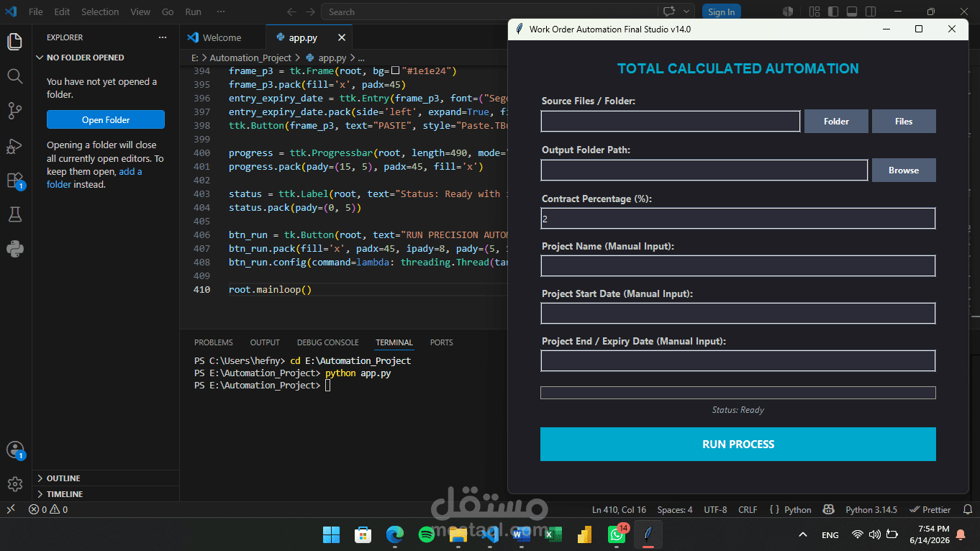This screenshot has height=551, width=980.
Task: Click the Project Name input field
Action: [x=738, y=265]
